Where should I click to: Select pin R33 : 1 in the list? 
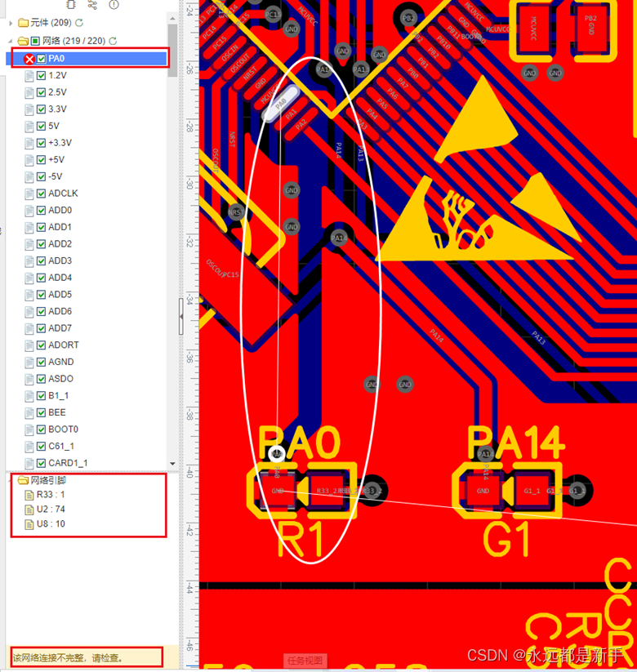(51, 495)
